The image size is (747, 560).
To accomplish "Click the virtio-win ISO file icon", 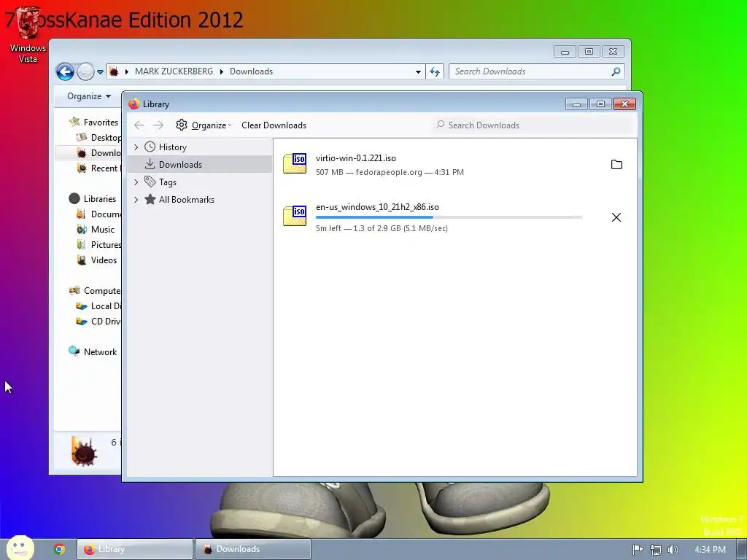I will [295, 163].
